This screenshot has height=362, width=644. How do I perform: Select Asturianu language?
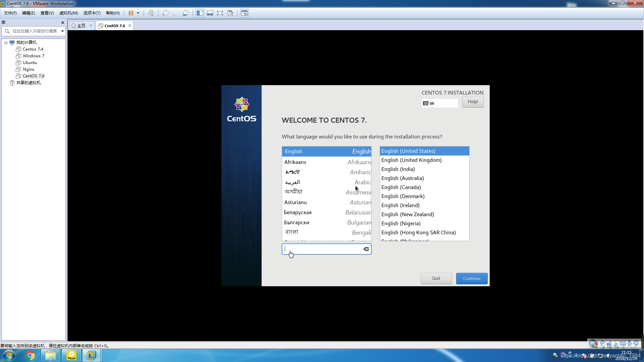point(326,202)
